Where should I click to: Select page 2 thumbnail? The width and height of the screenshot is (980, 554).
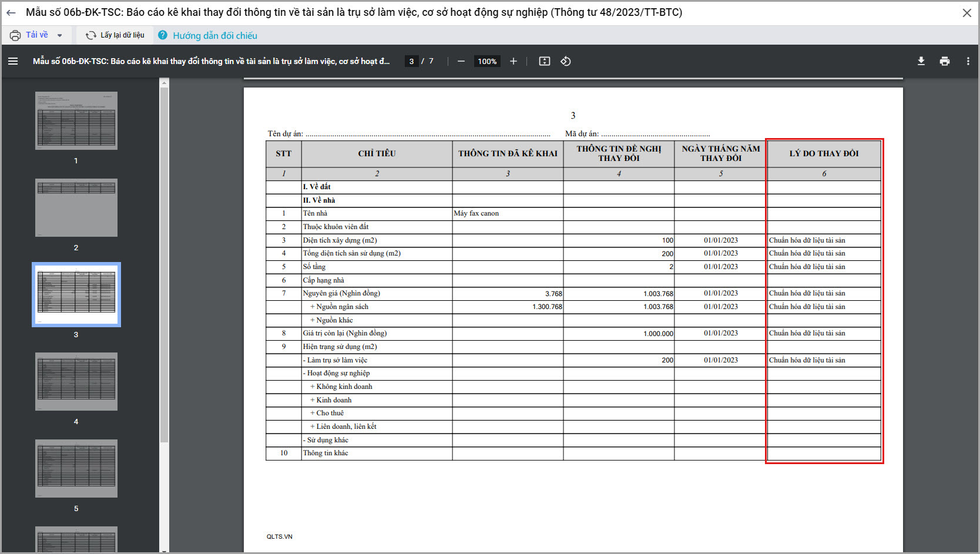[x=76, y=207]
